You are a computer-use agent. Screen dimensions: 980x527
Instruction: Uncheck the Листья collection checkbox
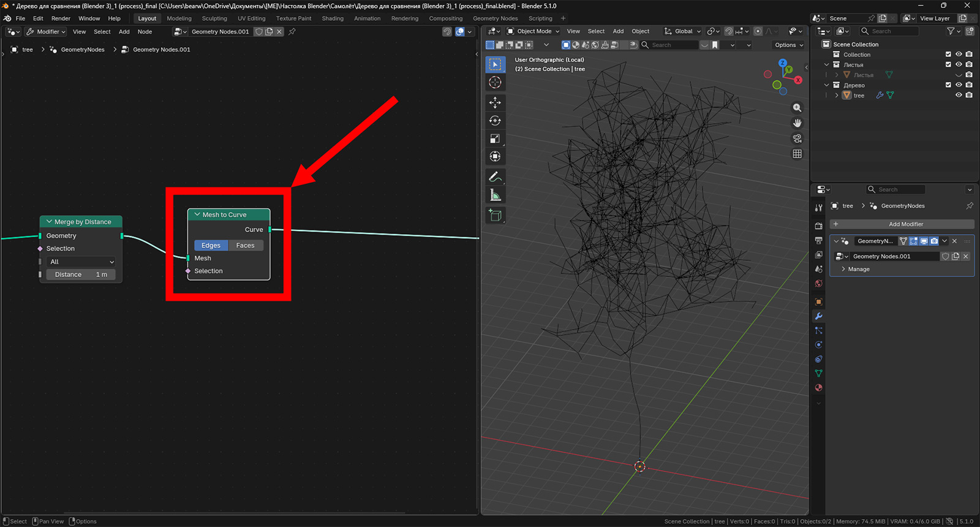click(948, 64)
